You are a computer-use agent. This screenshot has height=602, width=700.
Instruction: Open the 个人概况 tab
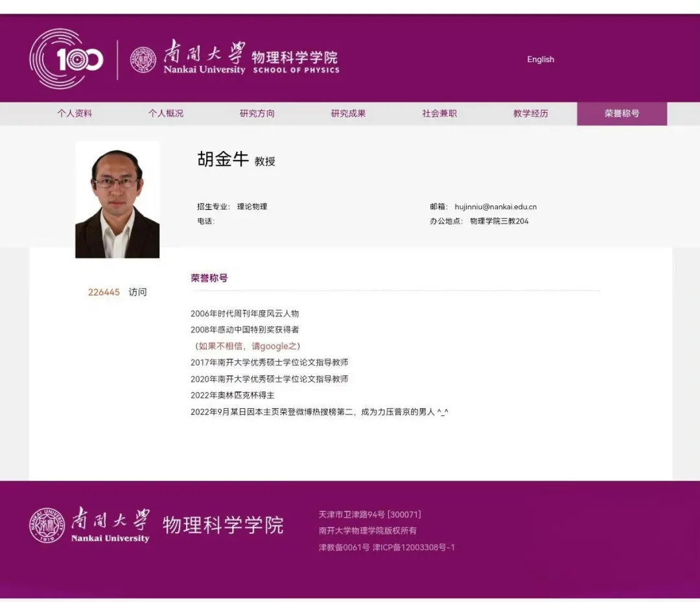click(x=166, y=113)
